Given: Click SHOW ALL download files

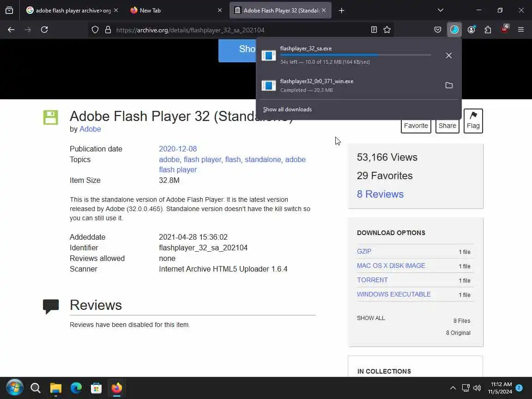Looking at the screenshot, I should point(371,318).
